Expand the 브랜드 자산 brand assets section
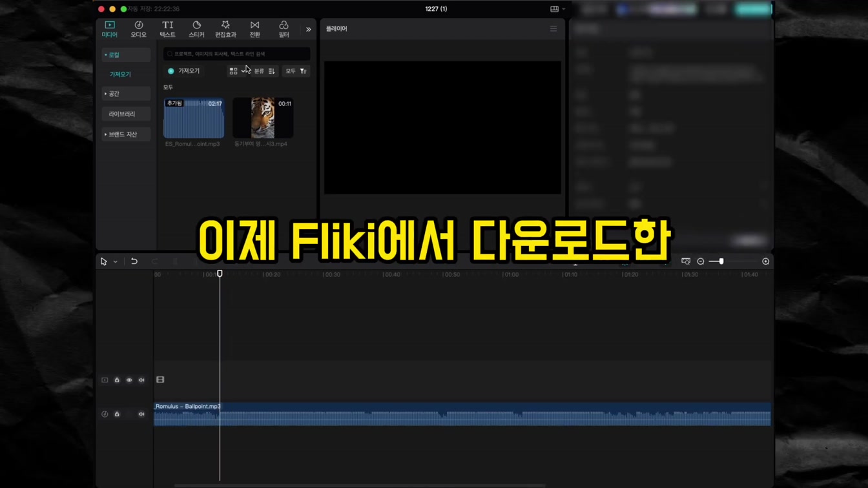The image size is (868, 488). click(126, 134)
